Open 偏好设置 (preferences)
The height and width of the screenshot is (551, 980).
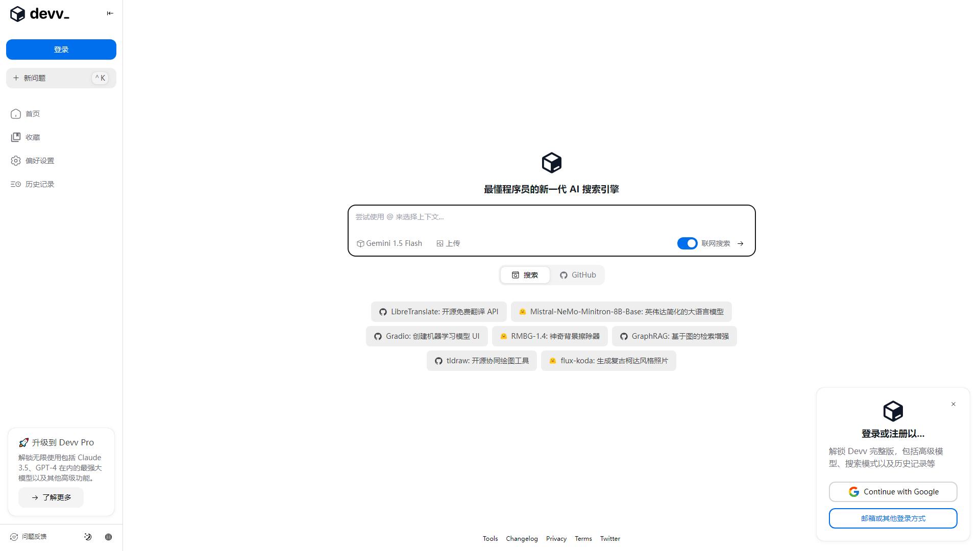[38, 160]
